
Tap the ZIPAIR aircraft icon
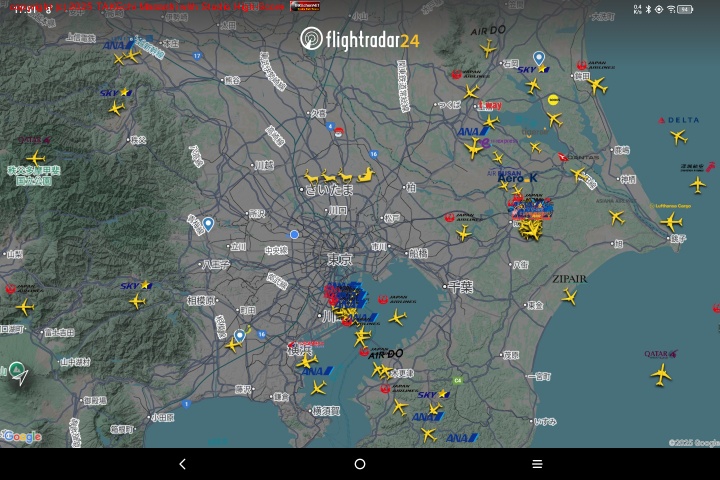[x=570, y=296]
